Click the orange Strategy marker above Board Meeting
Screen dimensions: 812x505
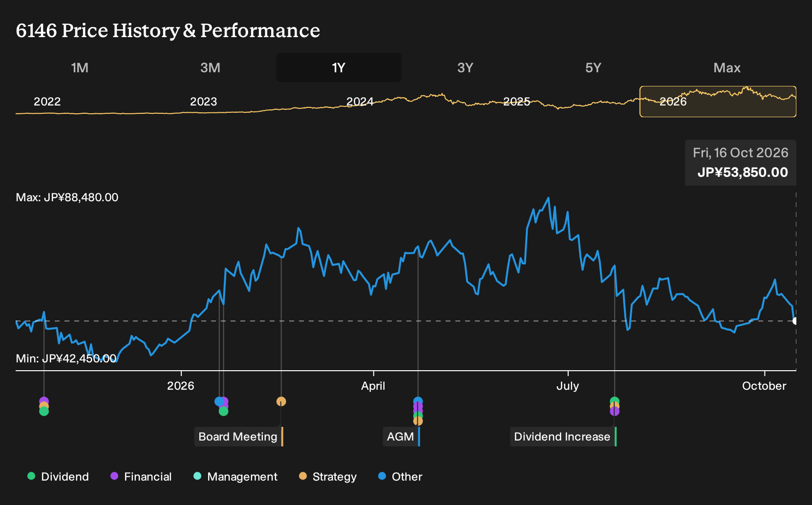tap(281, 401)
